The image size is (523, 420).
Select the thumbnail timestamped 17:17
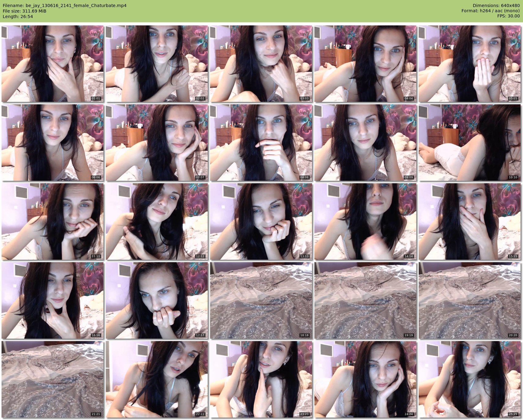pyautogui.click(x=157, y=300)
